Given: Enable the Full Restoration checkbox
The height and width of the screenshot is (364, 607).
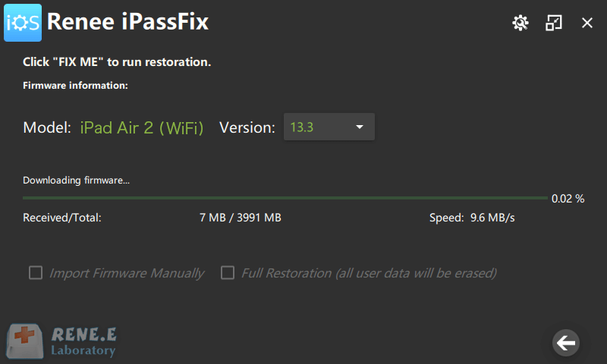Looking at the screenshot, I should pos(228,273).
